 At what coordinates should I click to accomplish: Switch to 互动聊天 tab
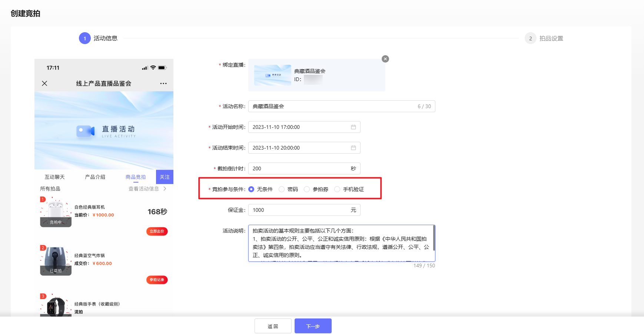coord(54,177)
